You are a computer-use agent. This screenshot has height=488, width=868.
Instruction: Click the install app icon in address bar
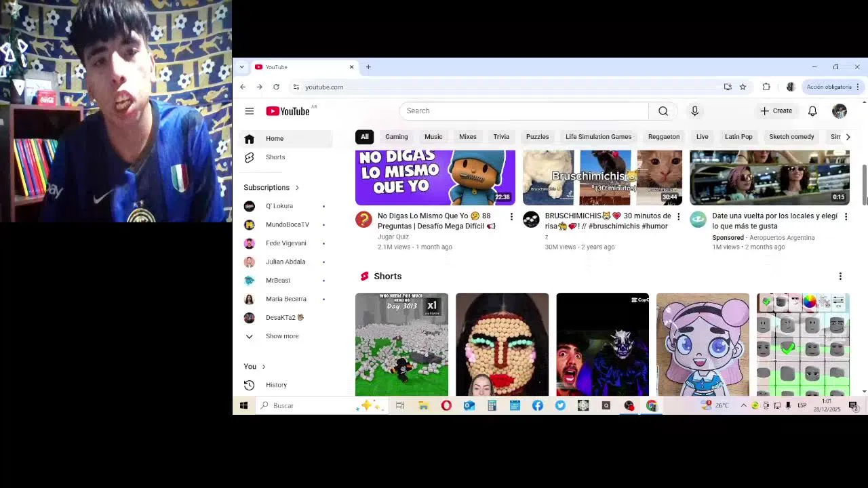point(728,87)
